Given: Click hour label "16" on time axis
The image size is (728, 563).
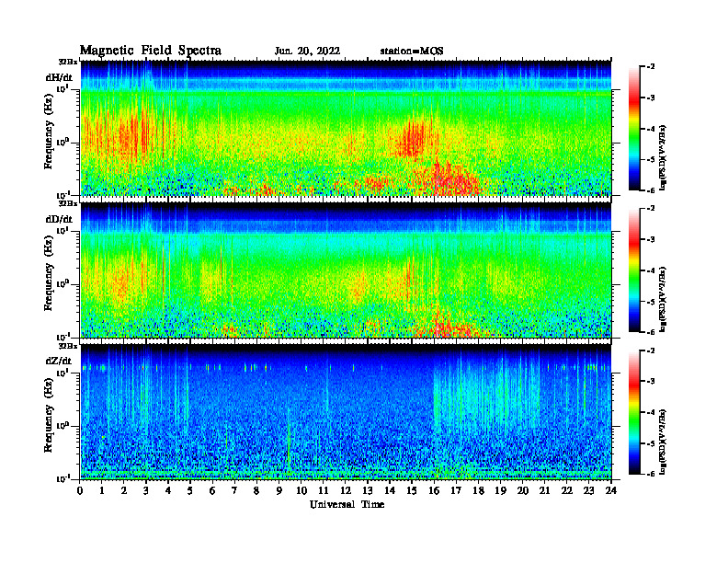Looking at the screenshot, I should click(x=434, y=490).
